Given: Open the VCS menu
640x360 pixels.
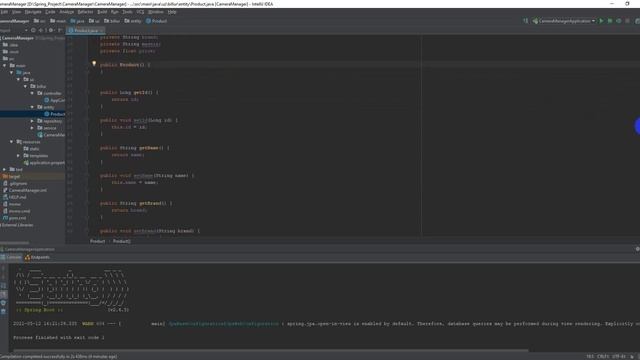Looking at the screenshot, I should click(x=140, y=12).
